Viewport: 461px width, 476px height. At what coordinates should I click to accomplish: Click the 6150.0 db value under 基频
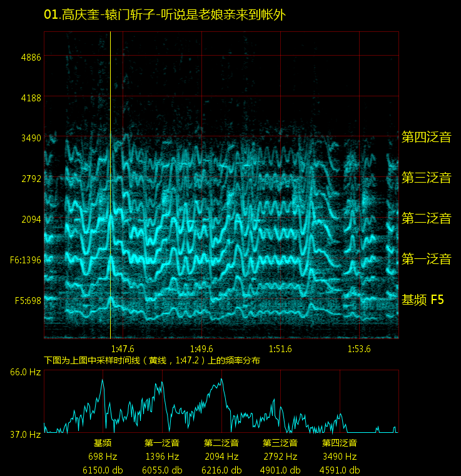[x=103, y=470]
